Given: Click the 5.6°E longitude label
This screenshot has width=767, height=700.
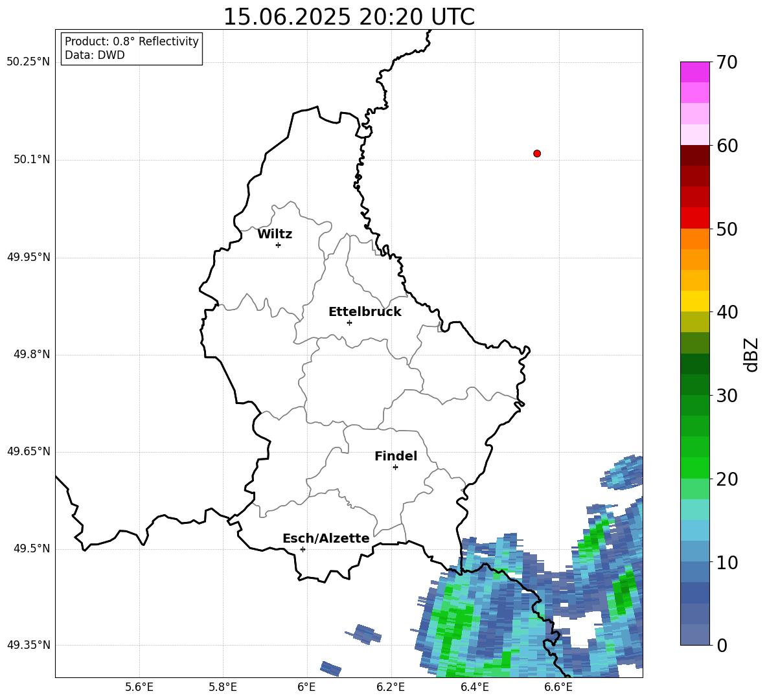Looking at the screenshot, I should [x=139, y=687].
